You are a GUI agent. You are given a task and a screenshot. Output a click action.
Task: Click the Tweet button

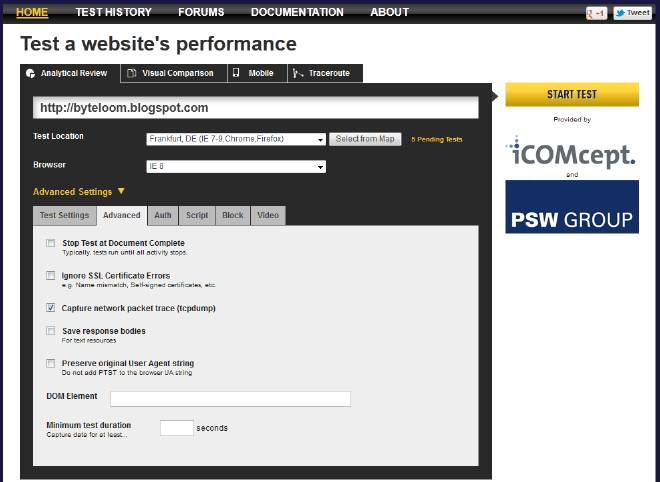click(x=632, y=13)
